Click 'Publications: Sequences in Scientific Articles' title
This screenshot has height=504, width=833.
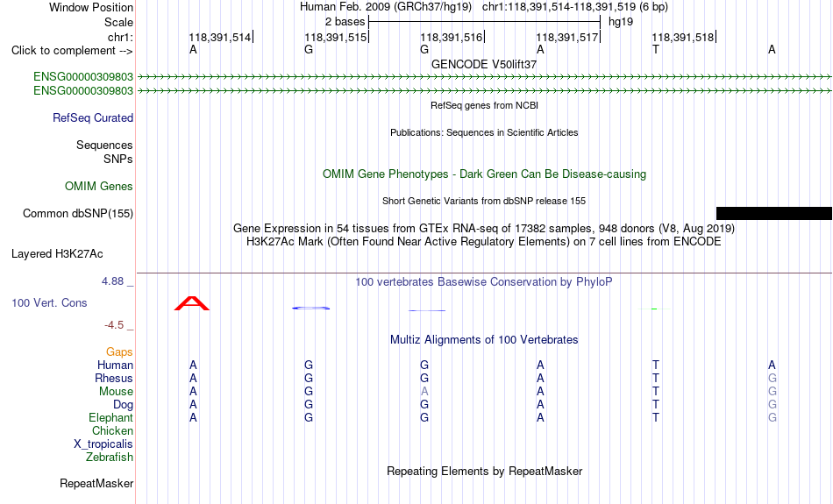tap(484, 132)
